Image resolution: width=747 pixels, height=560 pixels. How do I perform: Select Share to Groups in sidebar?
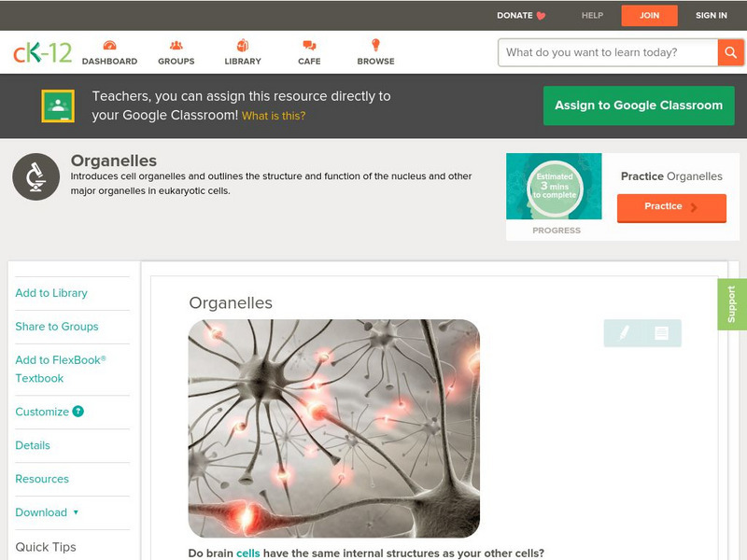click(x=57, y=326)
